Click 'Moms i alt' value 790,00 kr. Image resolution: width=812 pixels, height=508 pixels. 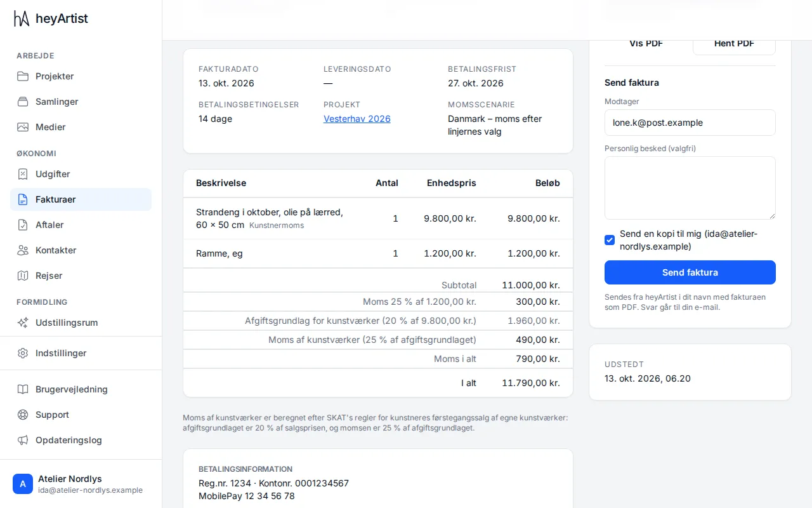pos(538,359)
